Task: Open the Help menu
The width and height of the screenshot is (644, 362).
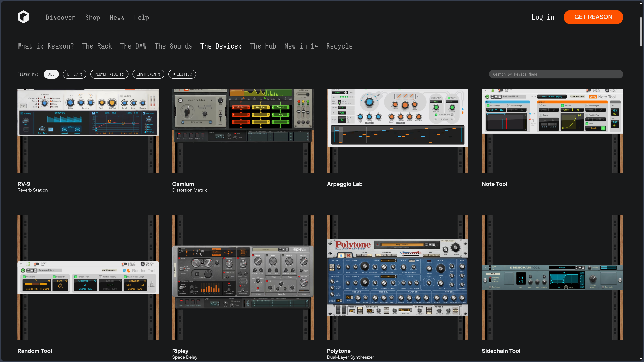Action: pyautogui.click(x=142, y=17)
